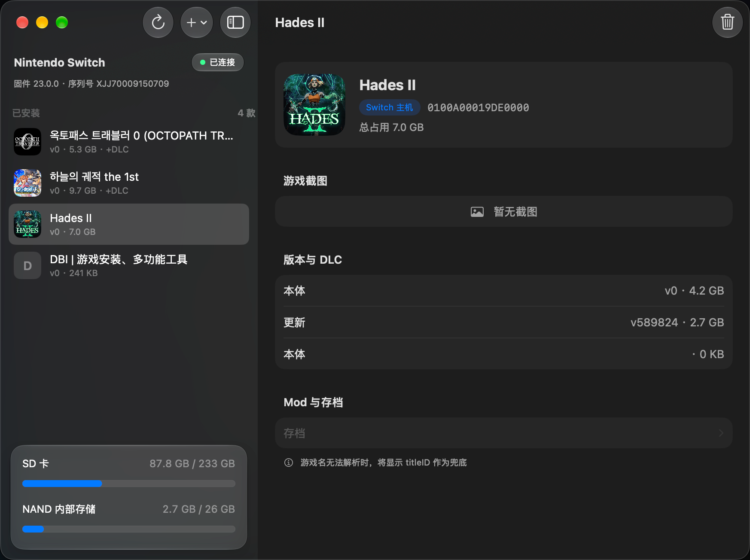
Task: Click the trash delete icon
Action: pyautogui.click(x=727, y=22)
